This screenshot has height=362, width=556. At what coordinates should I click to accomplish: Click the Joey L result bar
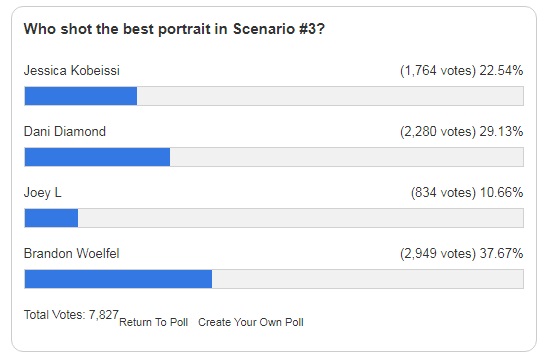(x=274, y=218)
